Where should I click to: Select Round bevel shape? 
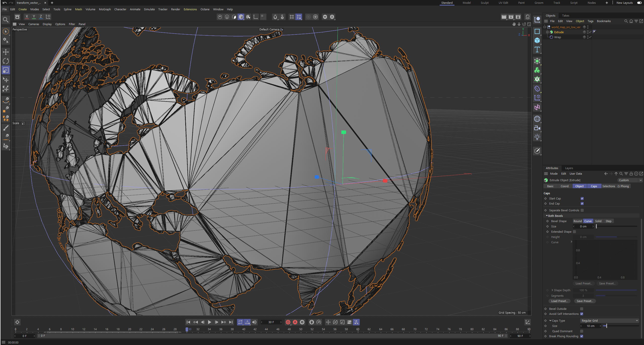point(578,221)
